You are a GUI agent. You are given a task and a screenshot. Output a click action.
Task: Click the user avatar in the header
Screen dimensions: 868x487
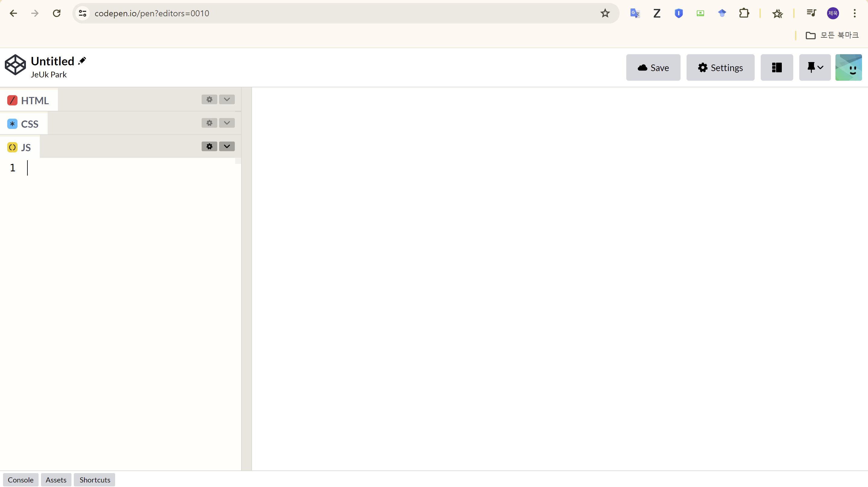tap(848, 68)
